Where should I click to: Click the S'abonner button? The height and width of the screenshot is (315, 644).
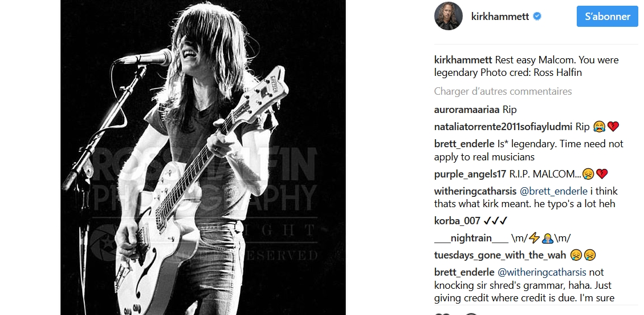[x=608, y=17]
